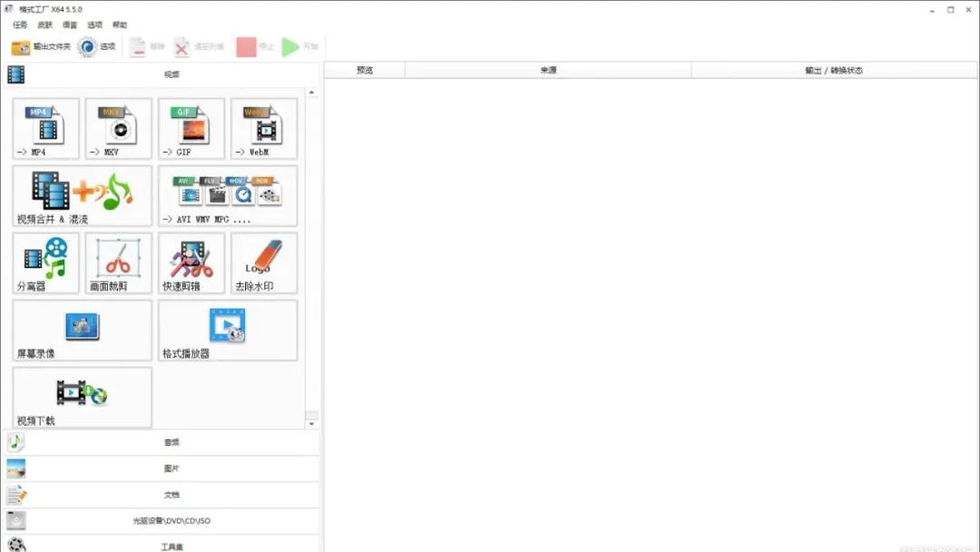
Task: Click the 预览 column header
Action: 365,70
